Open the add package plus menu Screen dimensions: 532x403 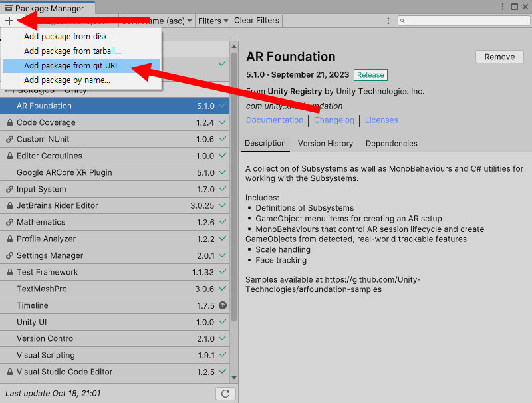pos(9,21)
